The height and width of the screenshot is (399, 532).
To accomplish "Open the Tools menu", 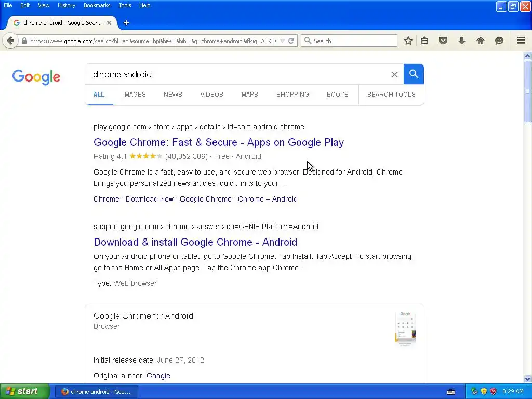I will [125, 5].
